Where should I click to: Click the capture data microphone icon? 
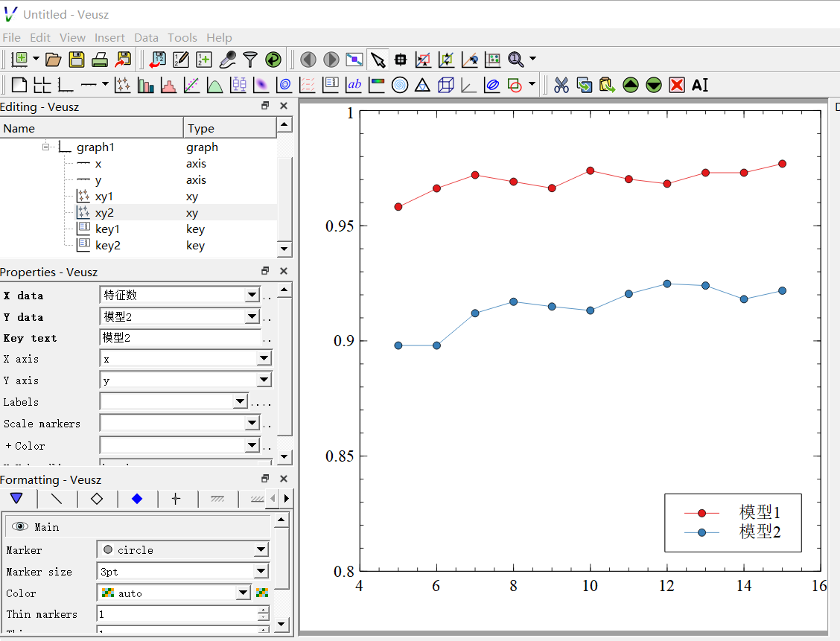228,60
